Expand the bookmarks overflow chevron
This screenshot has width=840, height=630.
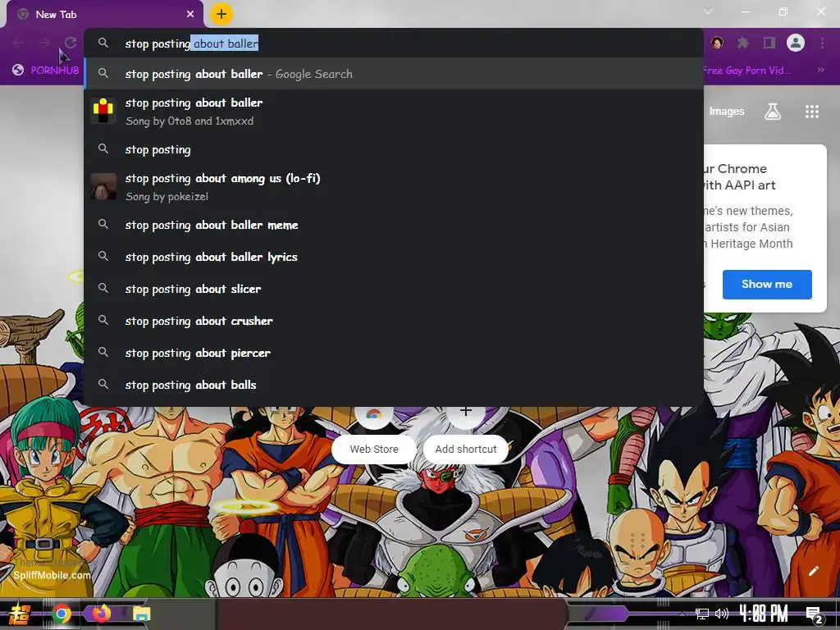(x=820, y=71)
